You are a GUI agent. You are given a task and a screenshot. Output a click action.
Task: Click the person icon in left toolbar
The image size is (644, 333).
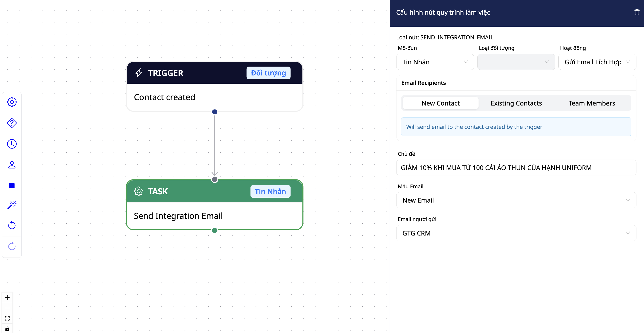[12, 165]
